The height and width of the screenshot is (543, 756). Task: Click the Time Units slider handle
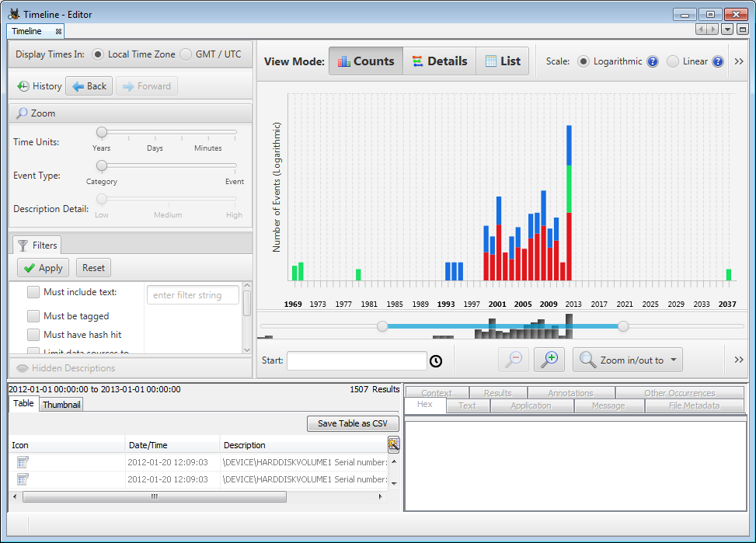coord(102,132)
